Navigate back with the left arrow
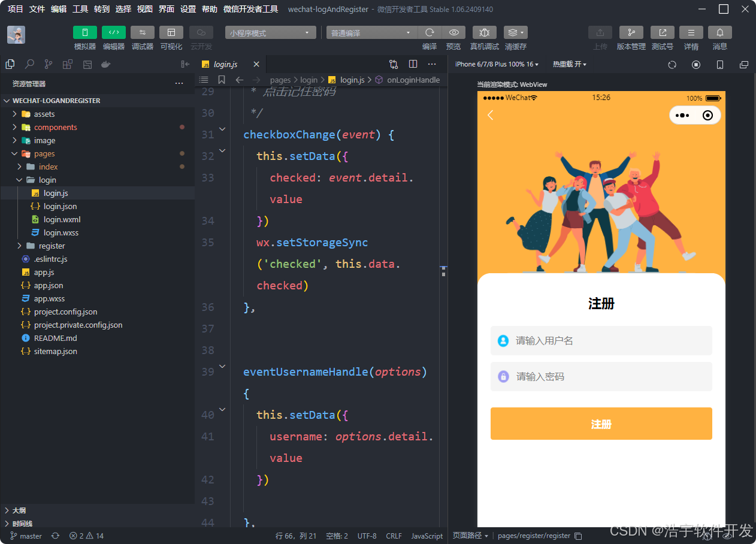This screenshot has width=756, height=544. pos(239,80)
